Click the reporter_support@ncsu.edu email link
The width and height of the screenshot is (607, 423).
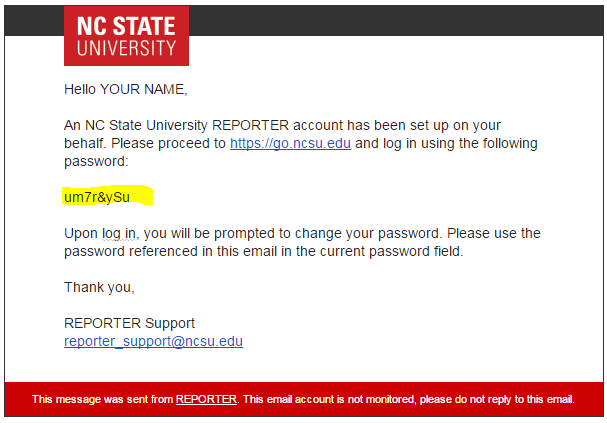pos(153,341)
